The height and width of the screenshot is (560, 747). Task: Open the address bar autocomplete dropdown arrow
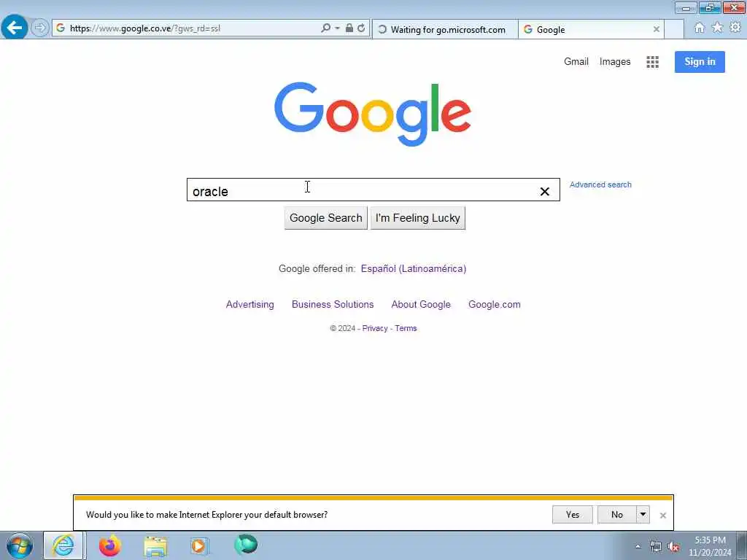337,28
